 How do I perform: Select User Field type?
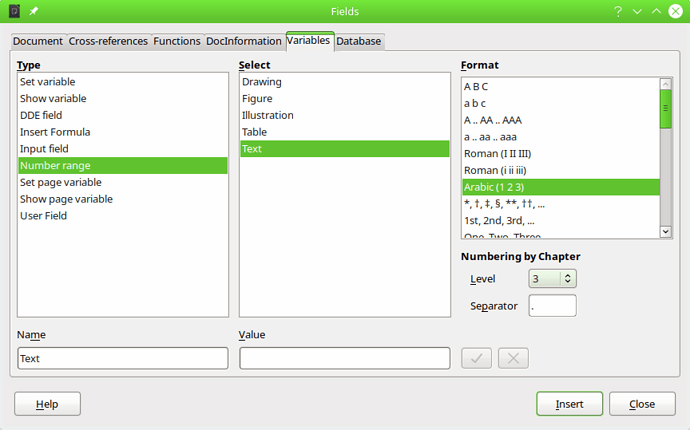pyautogui.click(x=123, y=216)
